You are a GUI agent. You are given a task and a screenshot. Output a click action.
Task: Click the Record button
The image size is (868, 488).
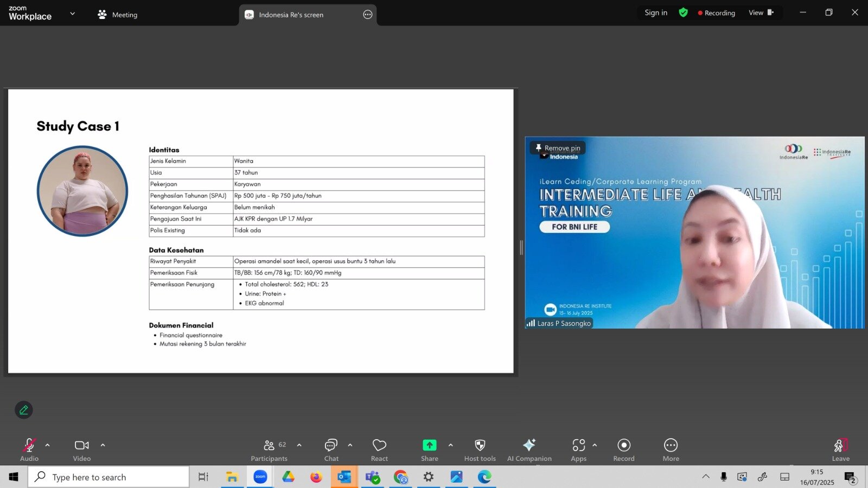tap(624, 450)
